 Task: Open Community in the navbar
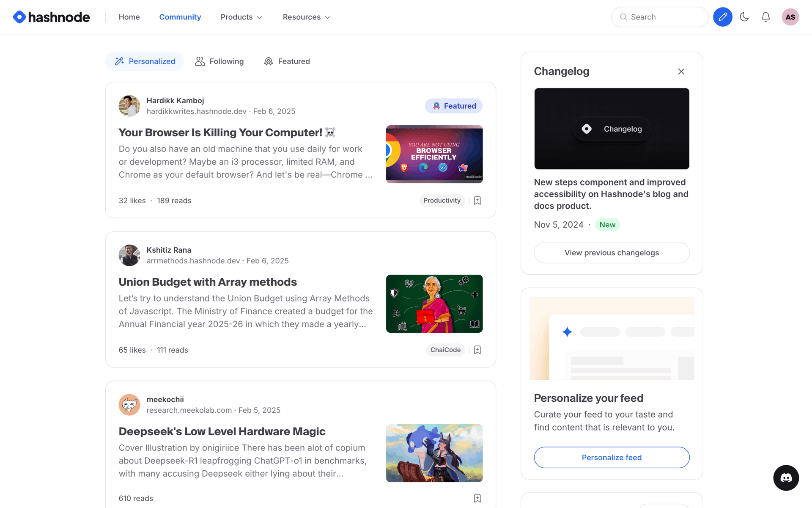180,17
